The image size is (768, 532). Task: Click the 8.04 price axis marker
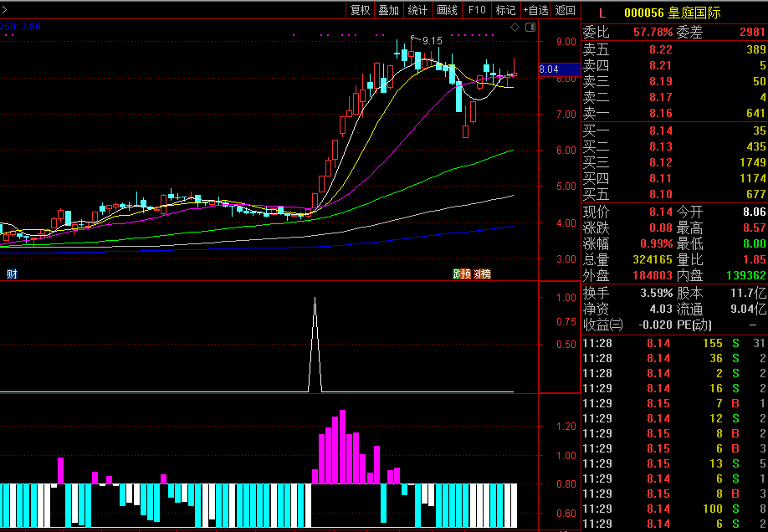pos(559,69)
